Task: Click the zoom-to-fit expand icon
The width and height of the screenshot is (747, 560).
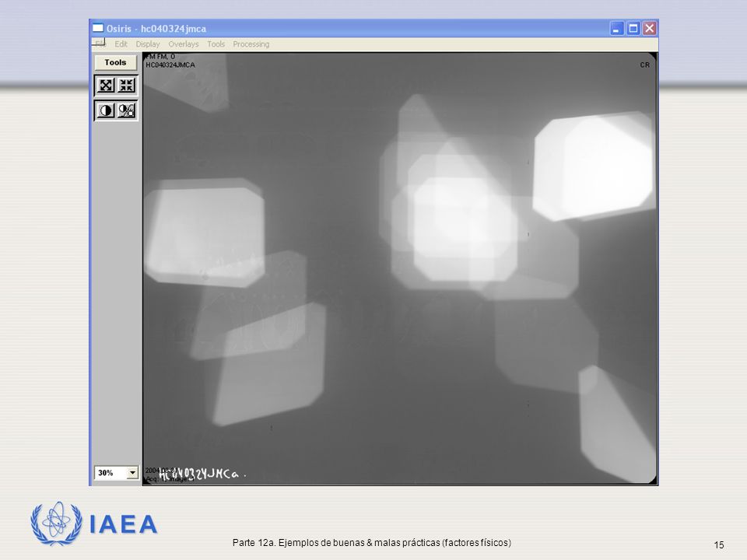Action: point(106,86)
